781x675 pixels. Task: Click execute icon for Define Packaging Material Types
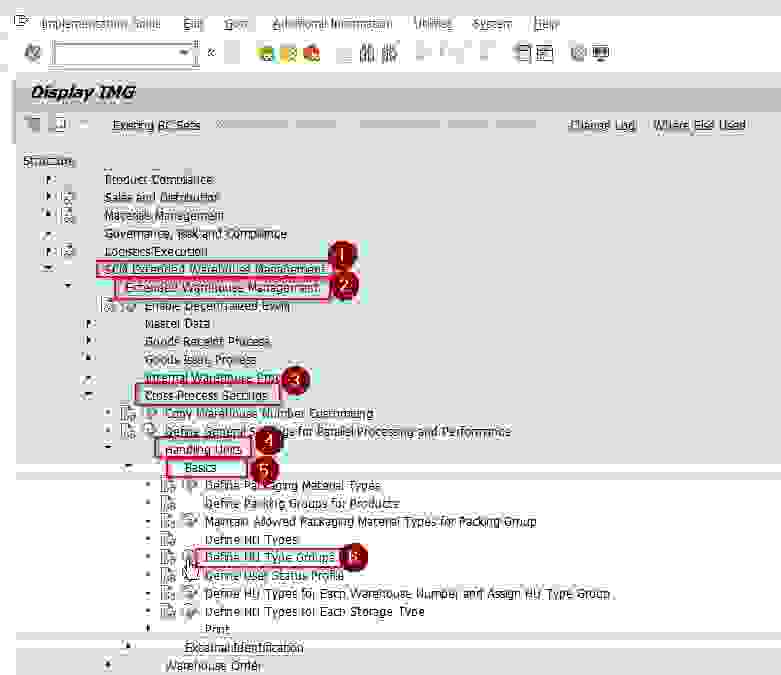pyautogui.click(x=189, y=485)
